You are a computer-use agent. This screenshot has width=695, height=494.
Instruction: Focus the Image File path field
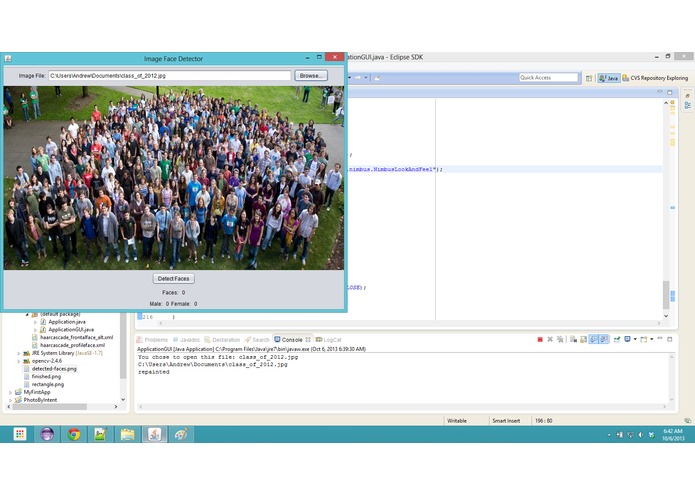(x=169, y=76)
